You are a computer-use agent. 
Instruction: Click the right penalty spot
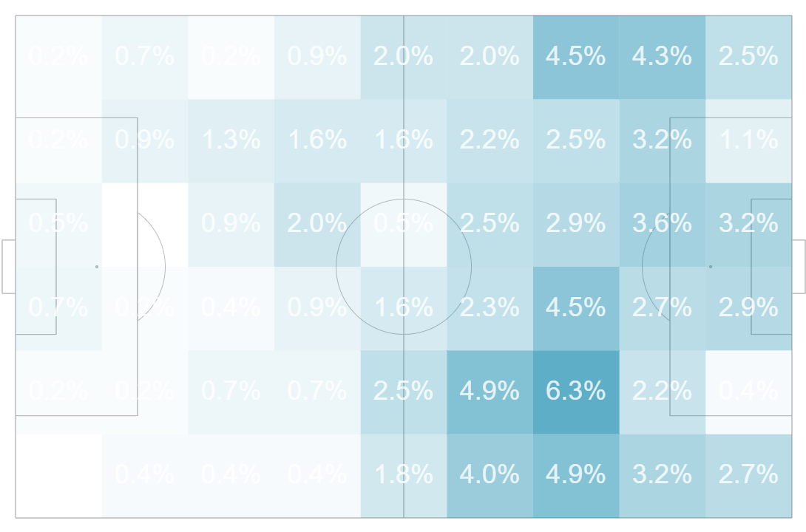711,267
